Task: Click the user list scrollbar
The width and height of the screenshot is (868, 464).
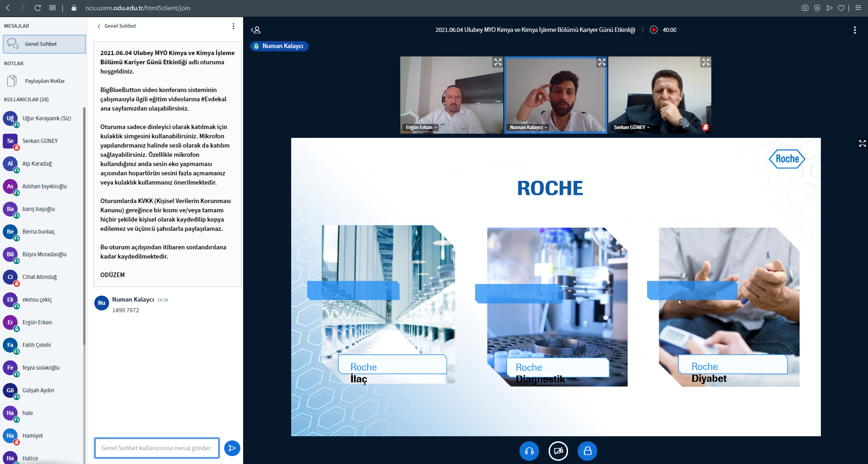Action: [84, 226]
